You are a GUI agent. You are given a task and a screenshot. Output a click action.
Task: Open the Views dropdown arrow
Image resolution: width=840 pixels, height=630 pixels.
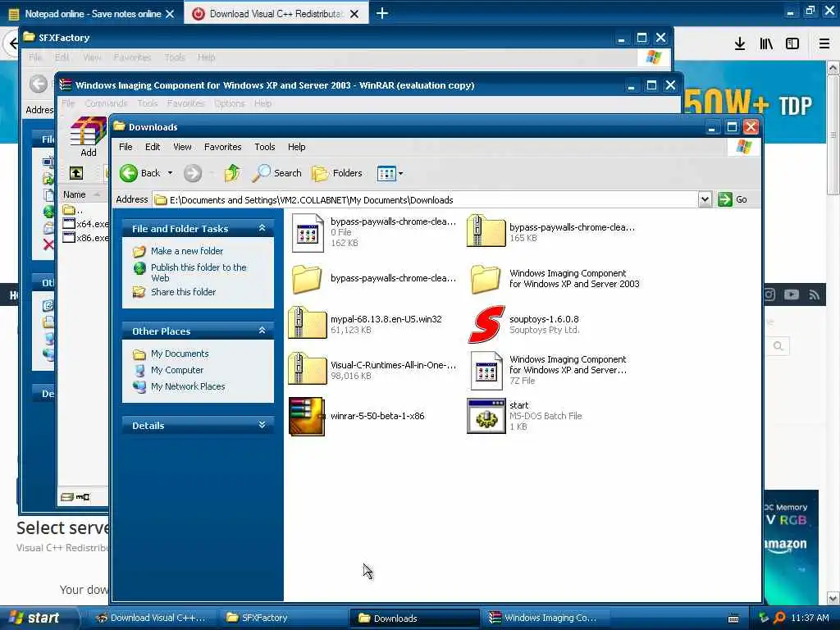(x=400, y=173)
